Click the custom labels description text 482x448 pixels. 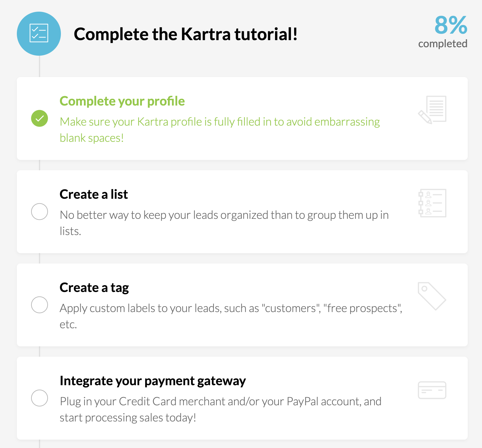click(x=231, y=316)
